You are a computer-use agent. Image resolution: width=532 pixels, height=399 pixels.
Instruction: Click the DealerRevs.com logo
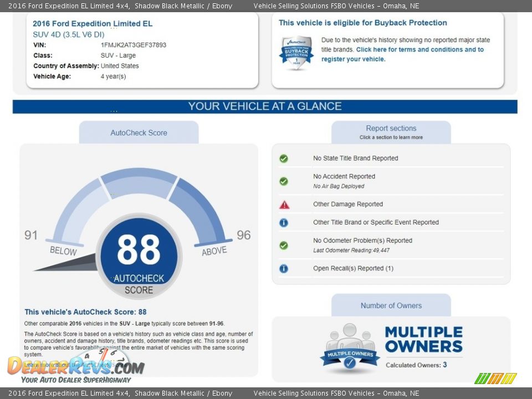76,366
